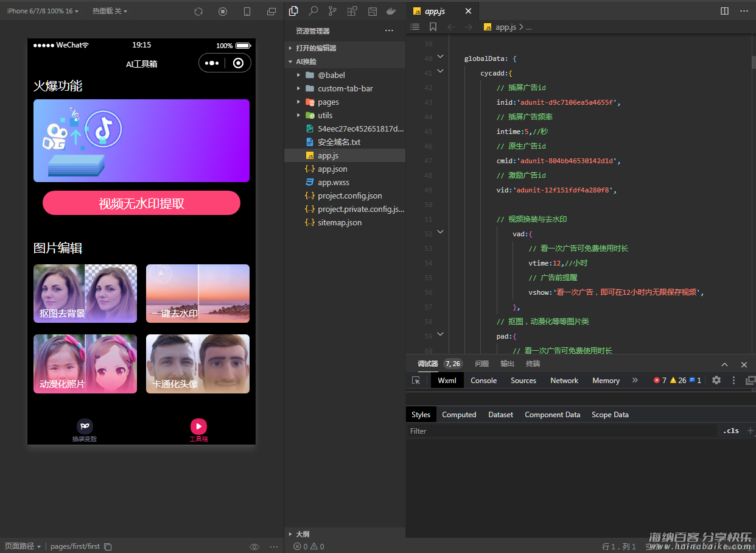The image size is (756, 553).
Task: Close the app.js editor tab
Action: (x=468, y=11)
